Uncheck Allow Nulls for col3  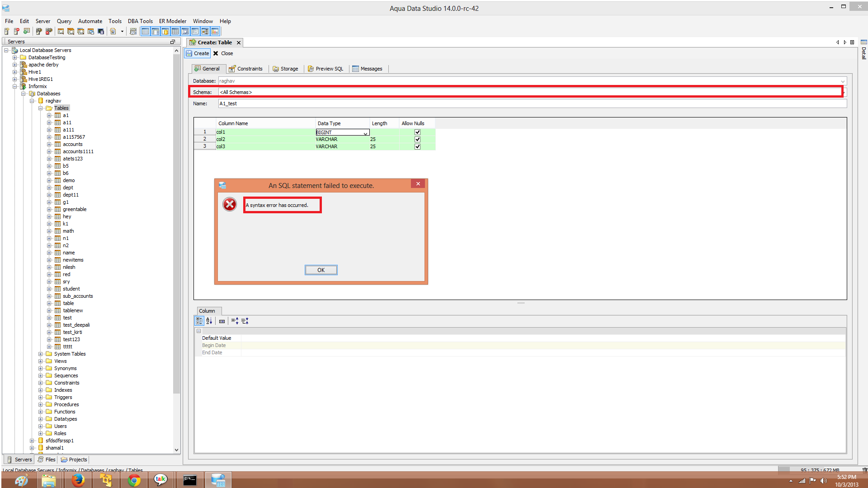click(x=417, y=146)
